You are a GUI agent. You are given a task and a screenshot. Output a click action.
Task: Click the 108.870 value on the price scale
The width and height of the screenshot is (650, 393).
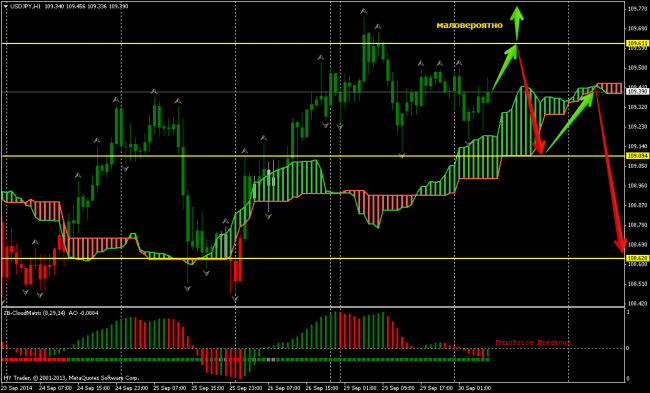click(638, 205)
